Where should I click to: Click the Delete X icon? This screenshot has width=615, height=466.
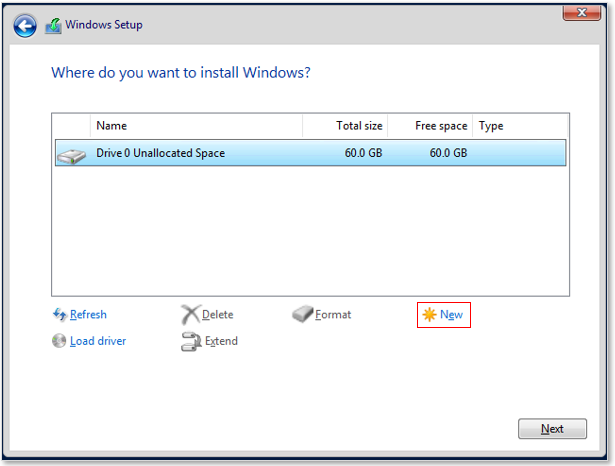[x=191, y=314]
